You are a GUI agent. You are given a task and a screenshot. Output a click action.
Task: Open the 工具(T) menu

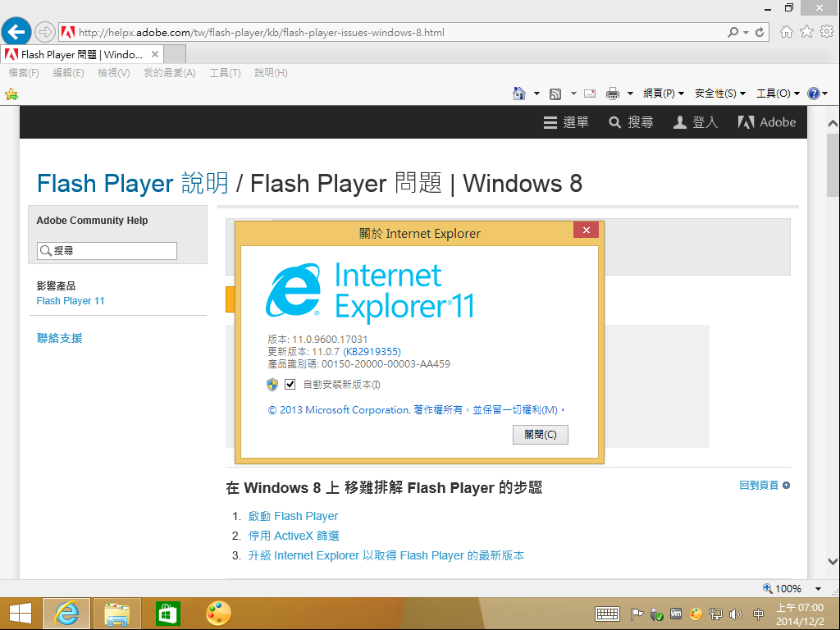[225, 73]
